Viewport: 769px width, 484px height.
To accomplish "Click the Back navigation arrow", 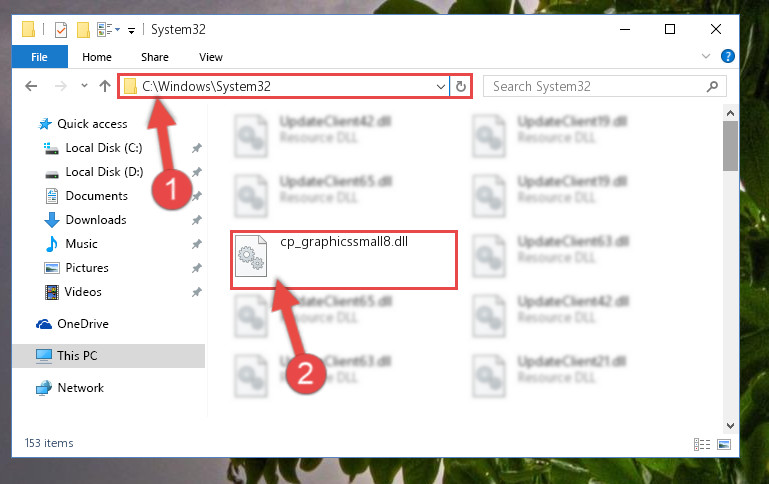I will pos(31,86).
